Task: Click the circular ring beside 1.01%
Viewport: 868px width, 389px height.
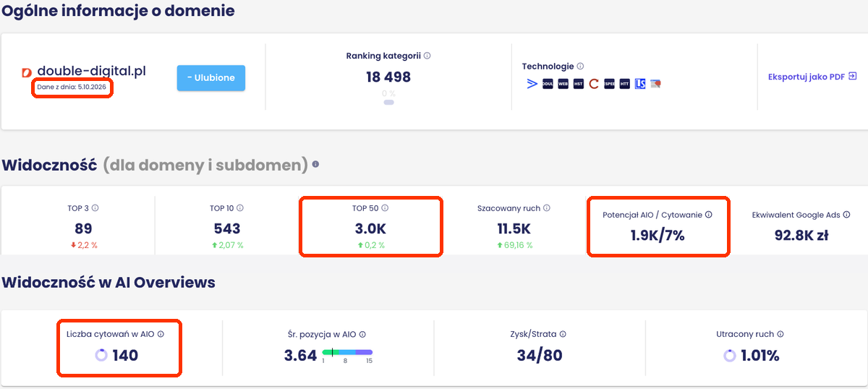Action: 730,355
